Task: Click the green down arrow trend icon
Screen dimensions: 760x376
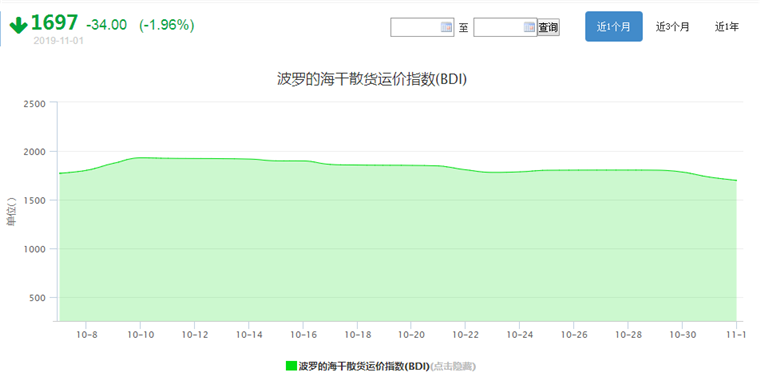Action: point(18,25)
